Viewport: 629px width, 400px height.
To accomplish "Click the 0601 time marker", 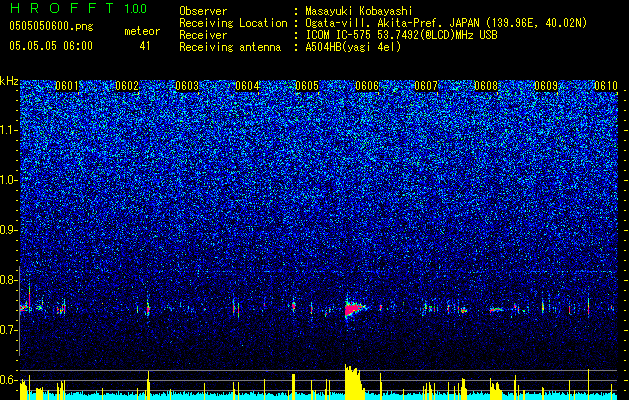I will coord(67,86).
